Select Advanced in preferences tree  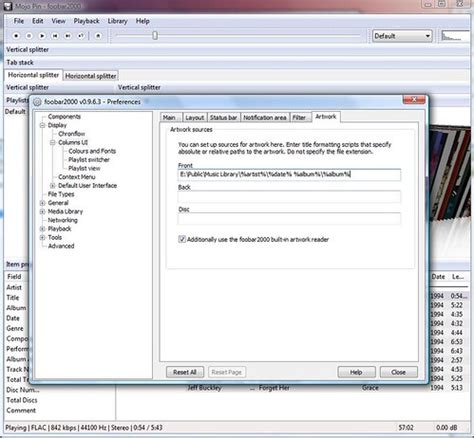coord(61,246)
